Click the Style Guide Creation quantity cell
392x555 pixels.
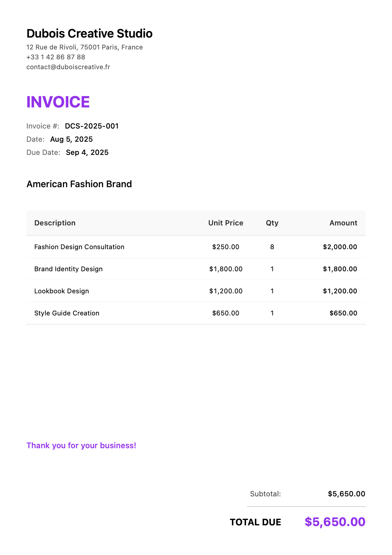point(272,313)
